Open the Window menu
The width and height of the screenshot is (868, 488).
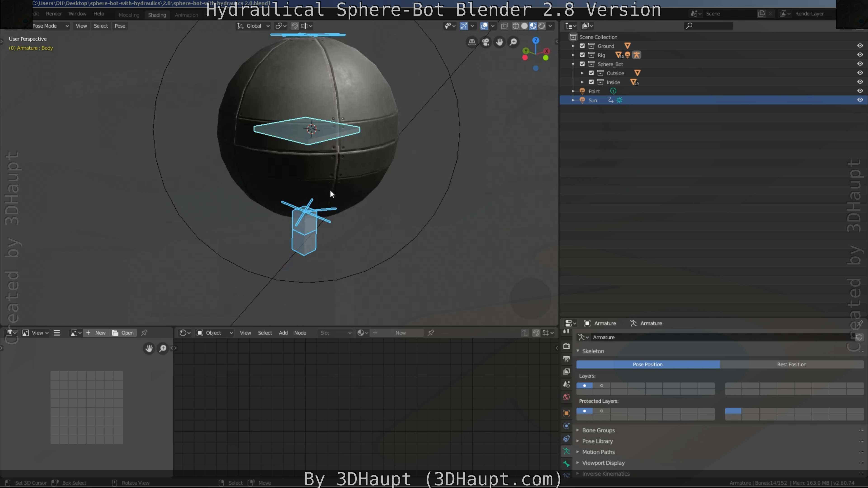(78, 14)
